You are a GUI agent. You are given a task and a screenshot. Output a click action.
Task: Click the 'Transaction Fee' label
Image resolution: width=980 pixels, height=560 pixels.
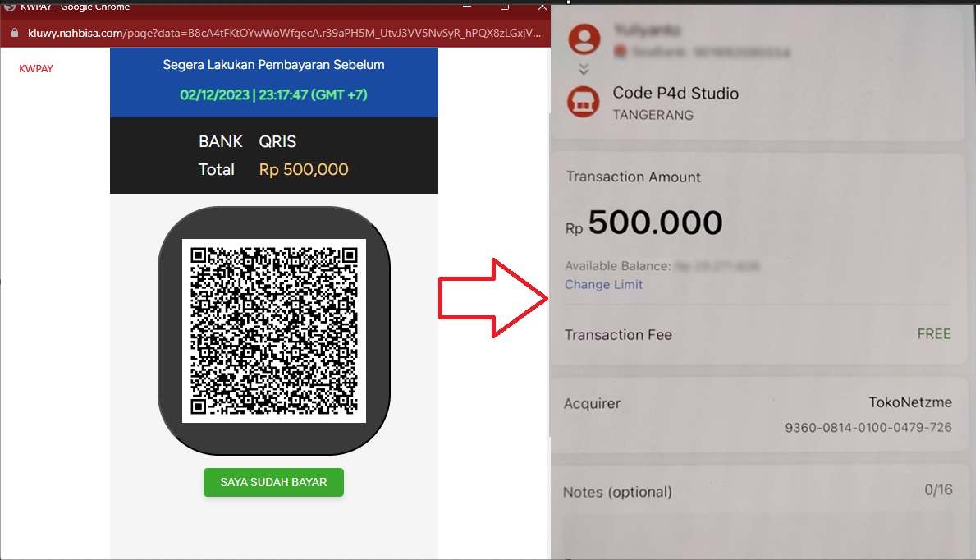point(618,335)
